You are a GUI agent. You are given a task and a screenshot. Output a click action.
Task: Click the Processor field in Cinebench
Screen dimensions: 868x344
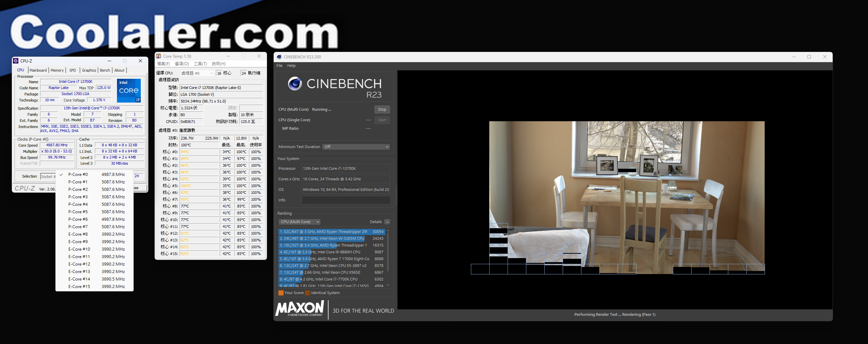point(346,168)
